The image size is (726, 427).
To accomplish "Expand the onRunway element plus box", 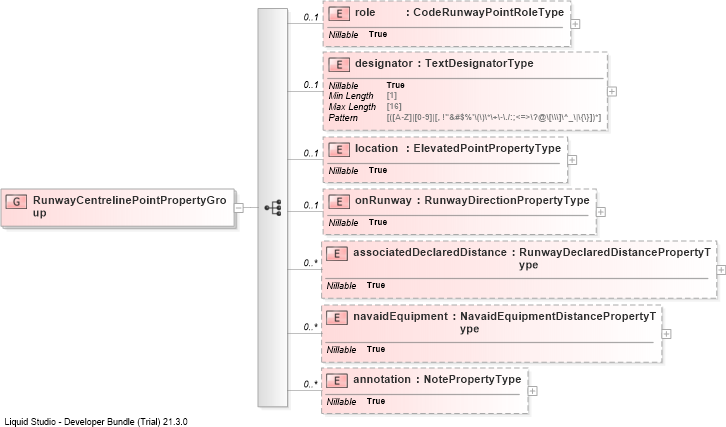I will pos(601,212).
